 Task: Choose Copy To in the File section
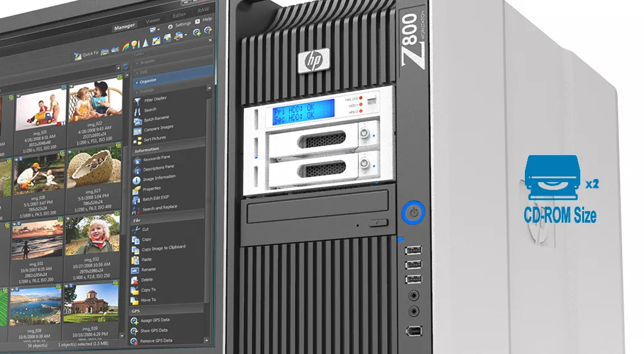pyautogui.click(x=144, y=290)
